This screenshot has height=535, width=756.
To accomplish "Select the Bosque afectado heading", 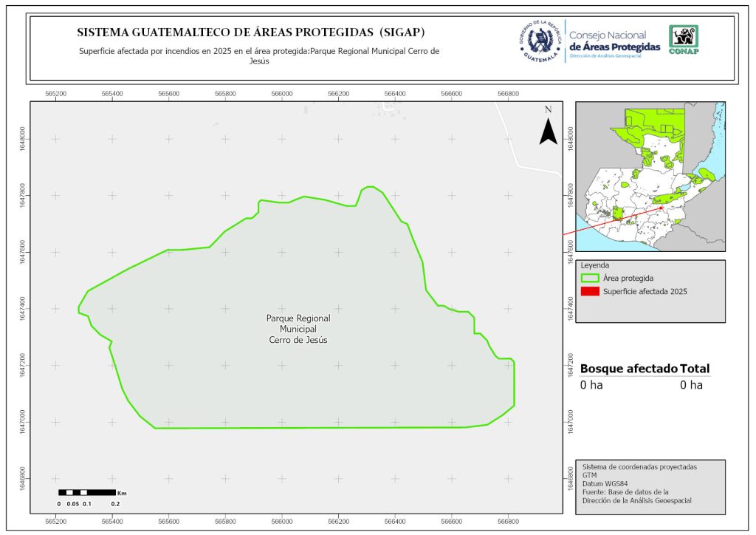I will [x=628, y=369].
